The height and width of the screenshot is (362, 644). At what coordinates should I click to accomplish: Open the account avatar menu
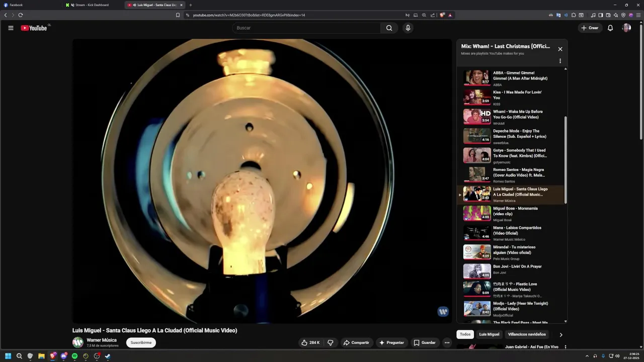626,28
